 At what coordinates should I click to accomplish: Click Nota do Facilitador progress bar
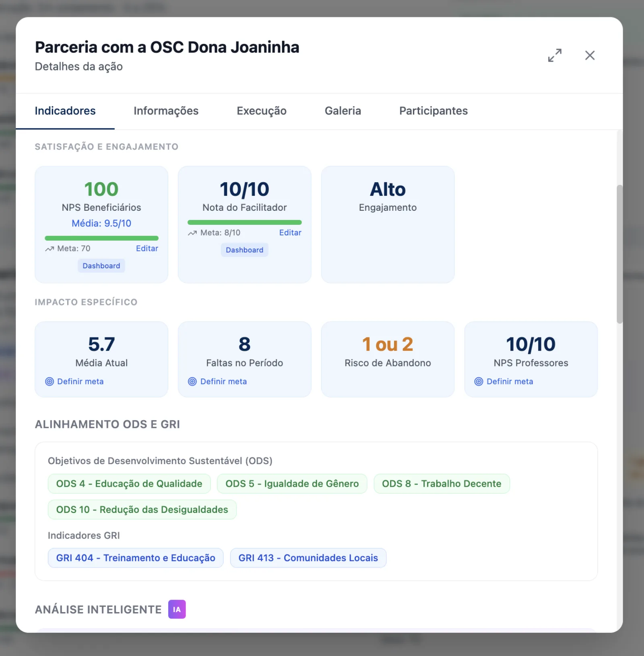[x=244, y=222]
